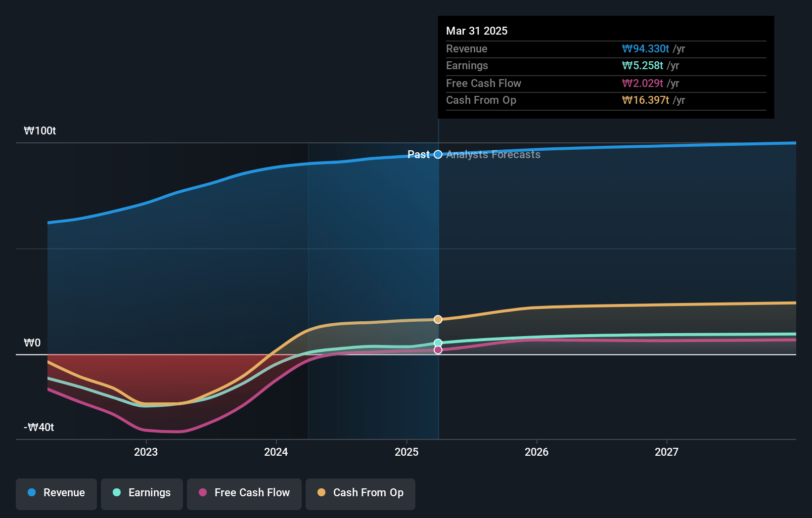Click the ₩5.258t earnings value in tooltip
The height and width of the screenshot is (518, 812).
[x=642, y=66]
